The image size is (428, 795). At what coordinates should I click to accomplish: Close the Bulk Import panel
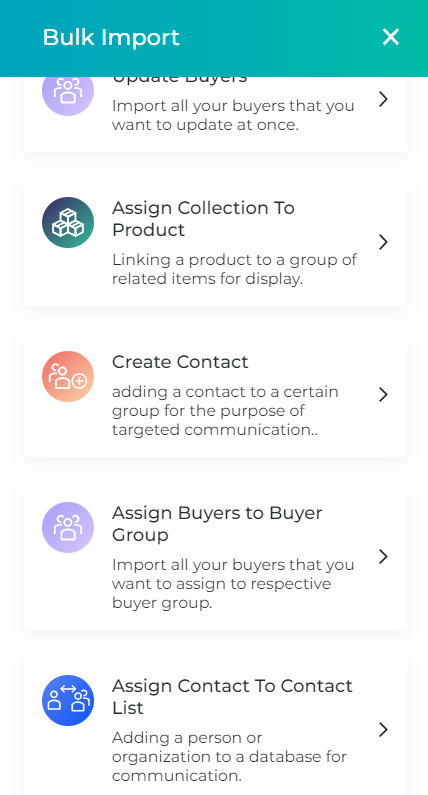pos(391,37)
